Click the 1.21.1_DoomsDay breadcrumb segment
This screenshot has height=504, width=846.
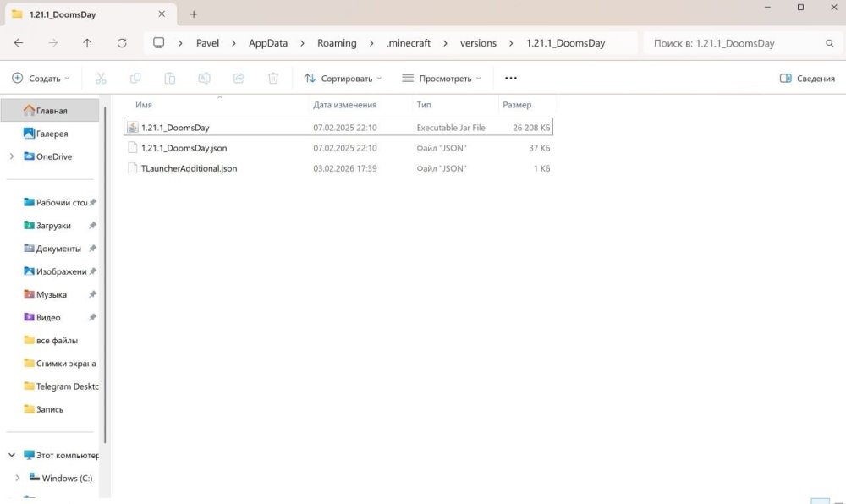coord(565,43)
